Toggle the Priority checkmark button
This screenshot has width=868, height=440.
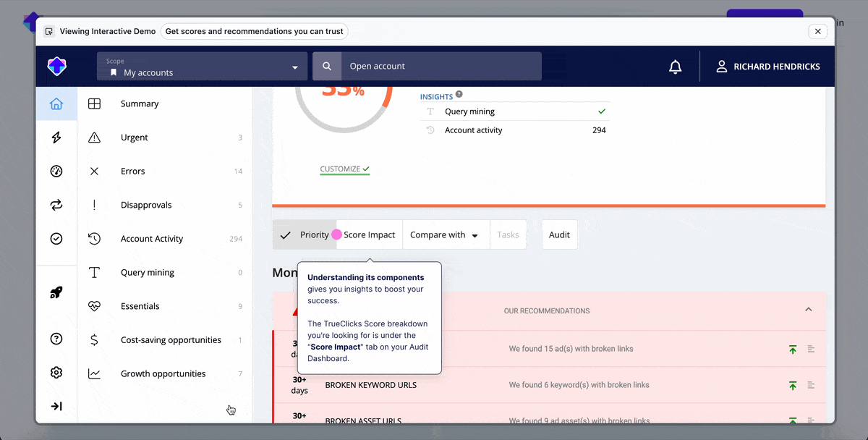[305, 235]
